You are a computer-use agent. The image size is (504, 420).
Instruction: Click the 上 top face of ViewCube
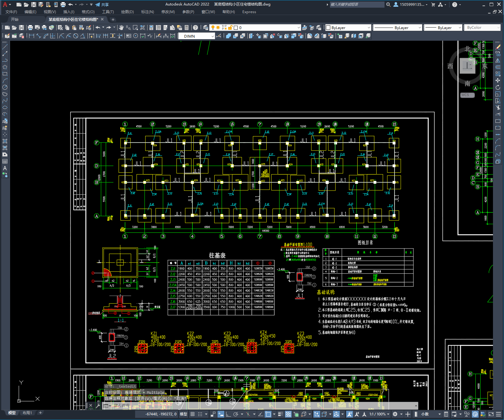coord(467,66)
